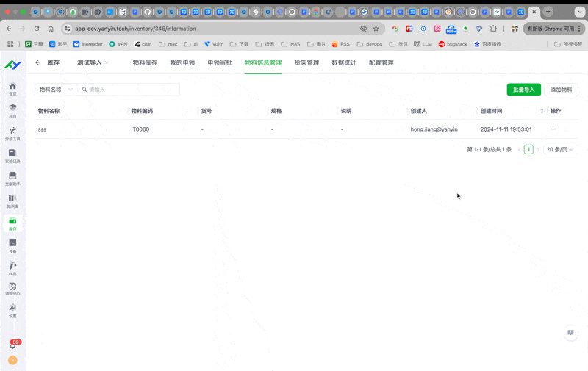Open the 测试导入 warehouse dropdown
This screenshot has height=371, width=588.
(x=93, y=62)
